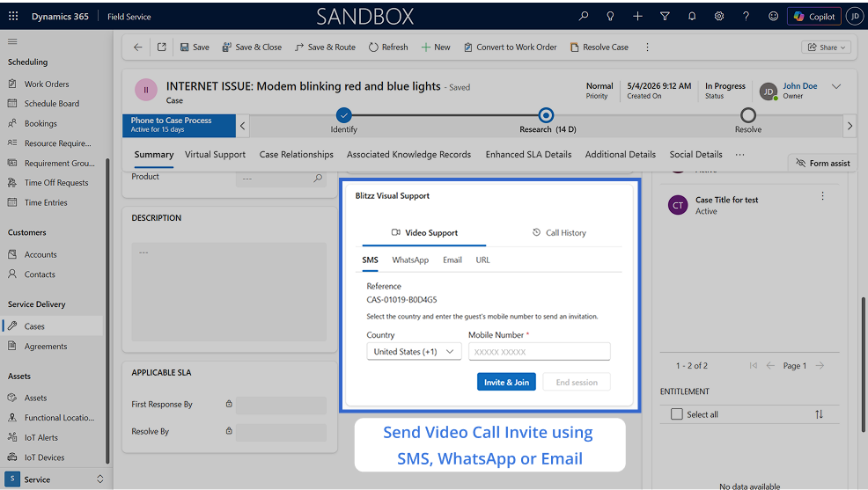Open Social Details tab
868x490 pixels.
click(695, 154)
